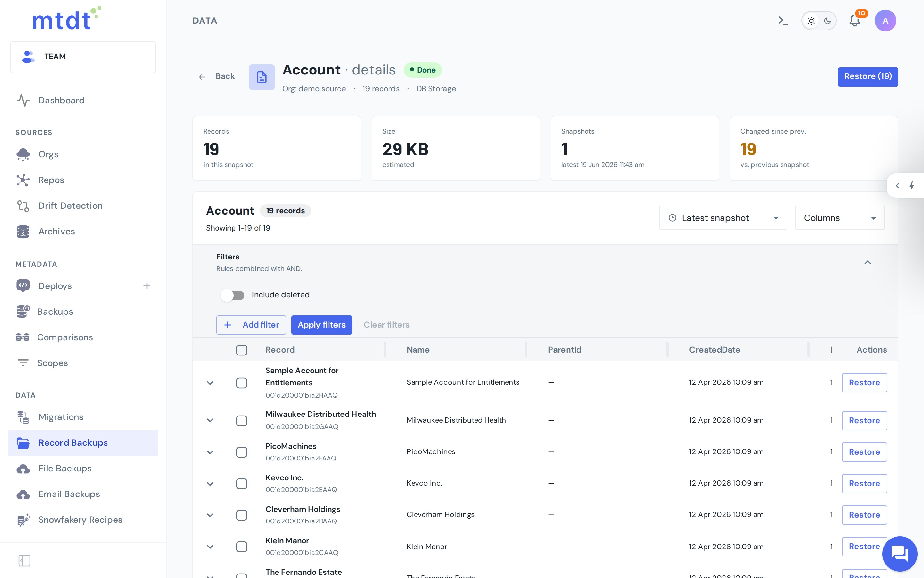Sort by CreatedDate column header
The image size is (924, 578).
[714, 350]
